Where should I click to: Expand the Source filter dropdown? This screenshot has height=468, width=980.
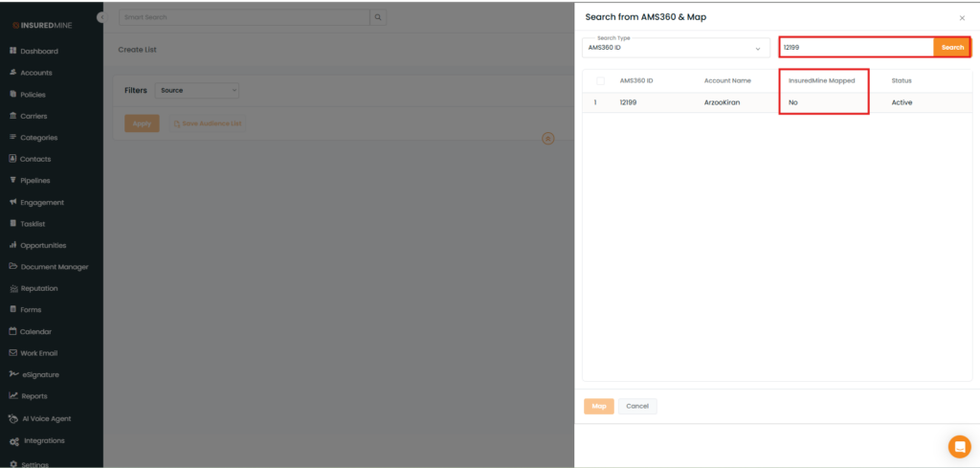(197, 90)
